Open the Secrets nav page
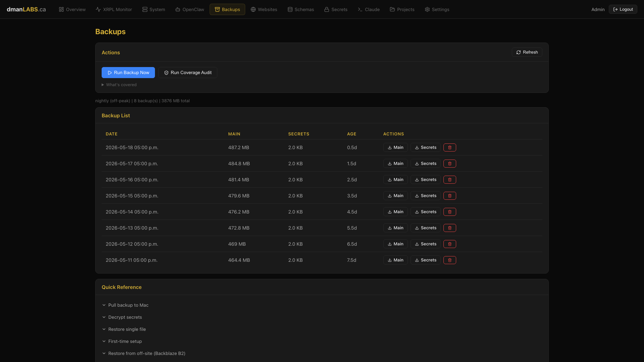This screenshot has height=362, width=644. coord(336,9)
